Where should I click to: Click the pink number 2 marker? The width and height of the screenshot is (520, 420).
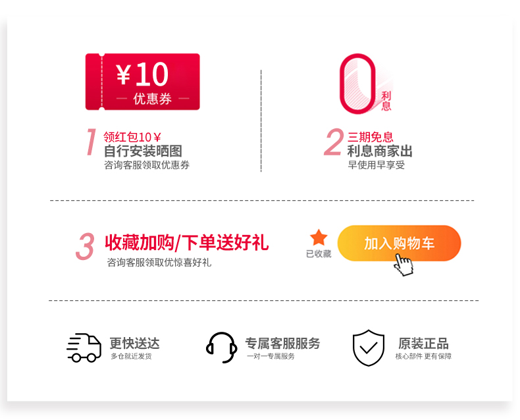(x=334, y=142)
